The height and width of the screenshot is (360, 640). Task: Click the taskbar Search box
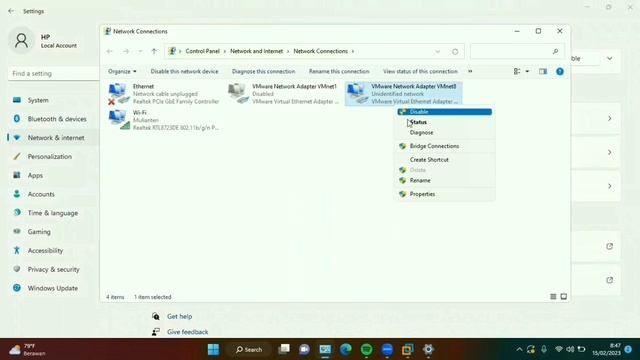point(249,349)
